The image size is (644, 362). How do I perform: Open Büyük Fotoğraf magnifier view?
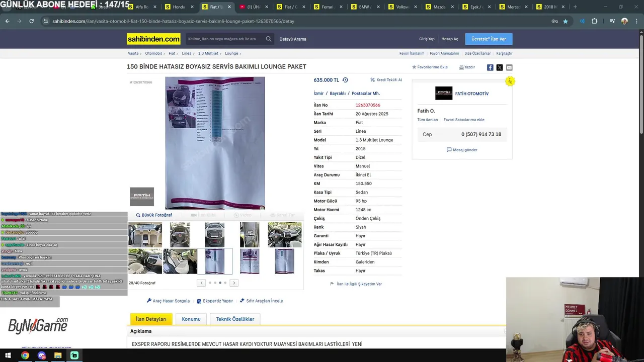point(154,215)
